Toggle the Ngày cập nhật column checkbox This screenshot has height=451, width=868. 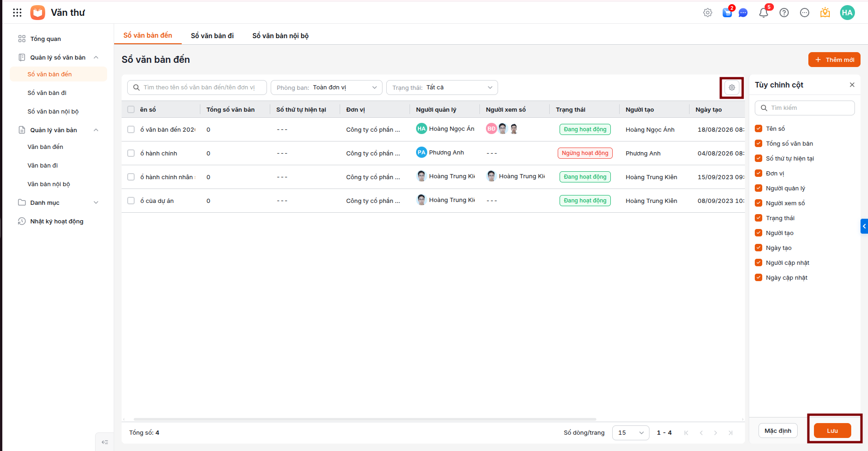pos(759,277)
